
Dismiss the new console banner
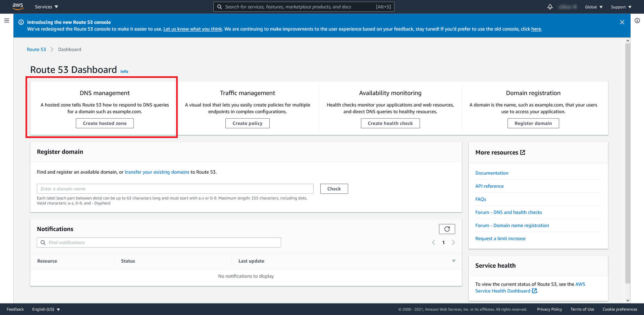click(622, 22)
